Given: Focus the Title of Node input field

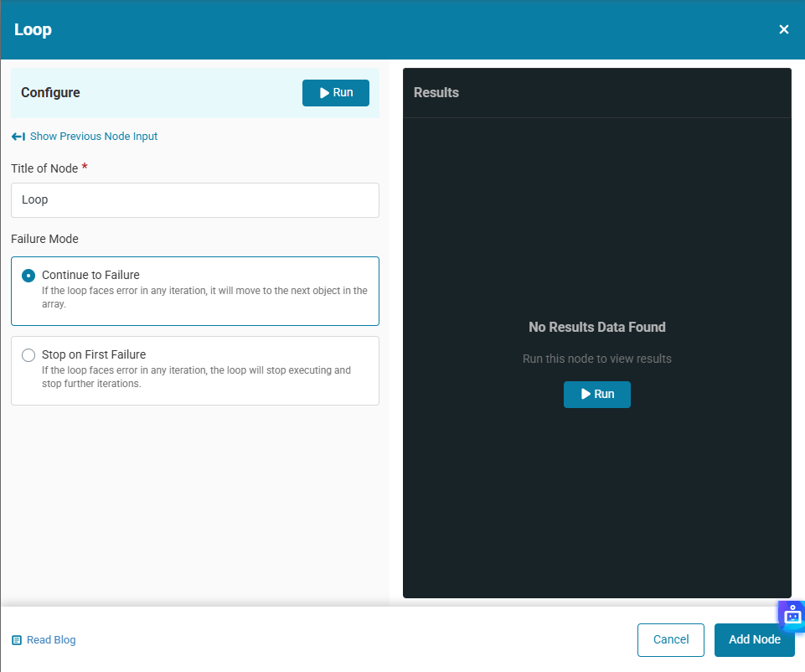Looking at the screenshot, I should point(194,200).
